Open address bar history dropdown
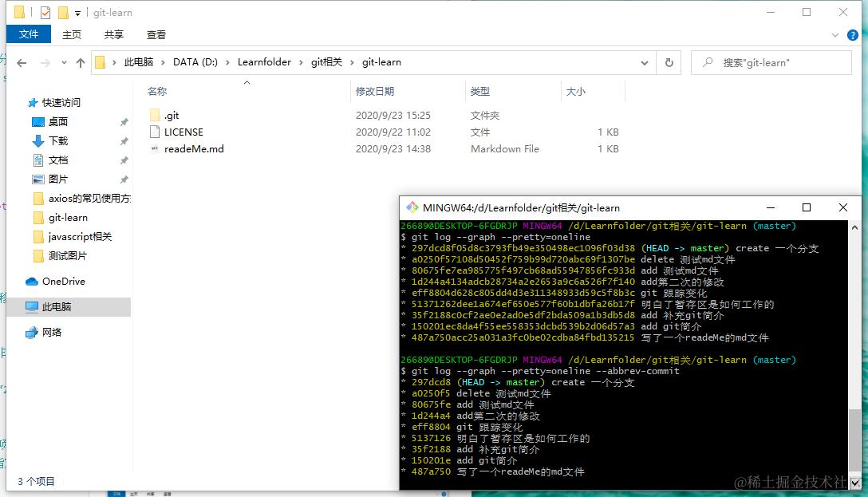The width and height of the screenshot is (868, 497). [x=645, y=63]
